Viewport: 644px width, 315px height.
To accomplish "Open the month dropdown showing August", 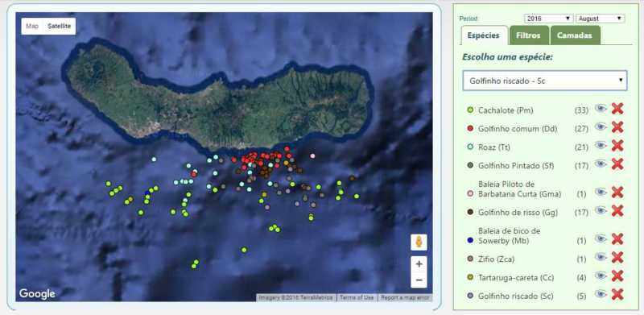I will click(600, 19).
